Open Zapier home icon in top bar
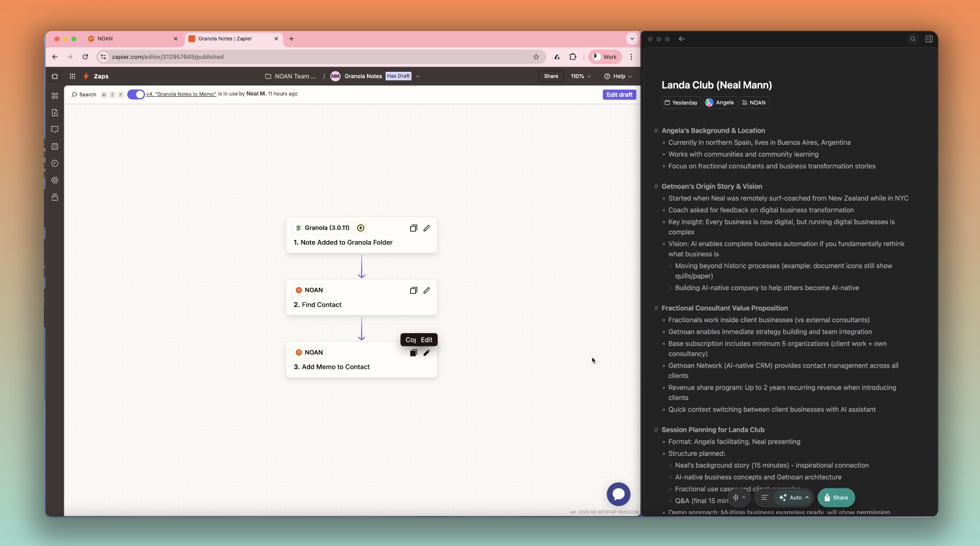This screenshot has height=546, width=980. (x=55, y=76)
